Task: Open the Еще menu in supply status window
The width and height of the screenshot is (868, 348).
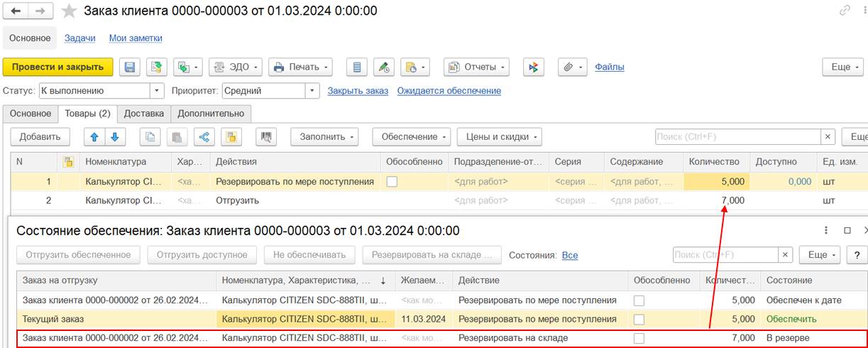Action: point(820,254)
